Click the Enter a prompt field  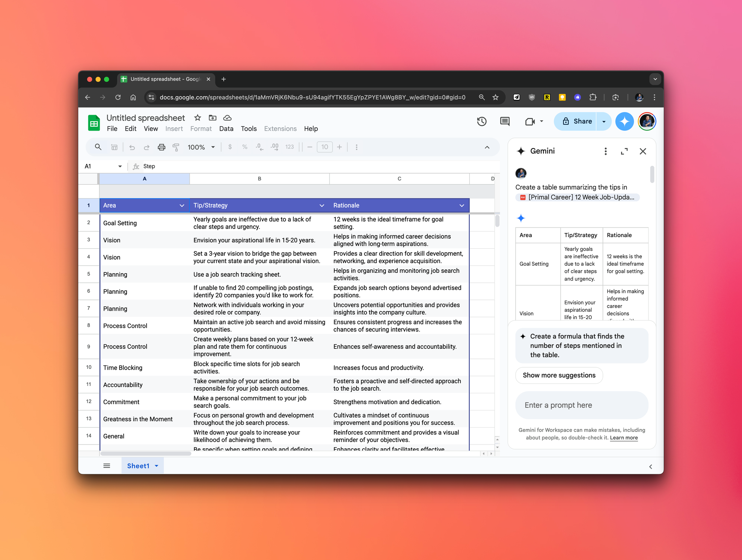coord(581,405)
